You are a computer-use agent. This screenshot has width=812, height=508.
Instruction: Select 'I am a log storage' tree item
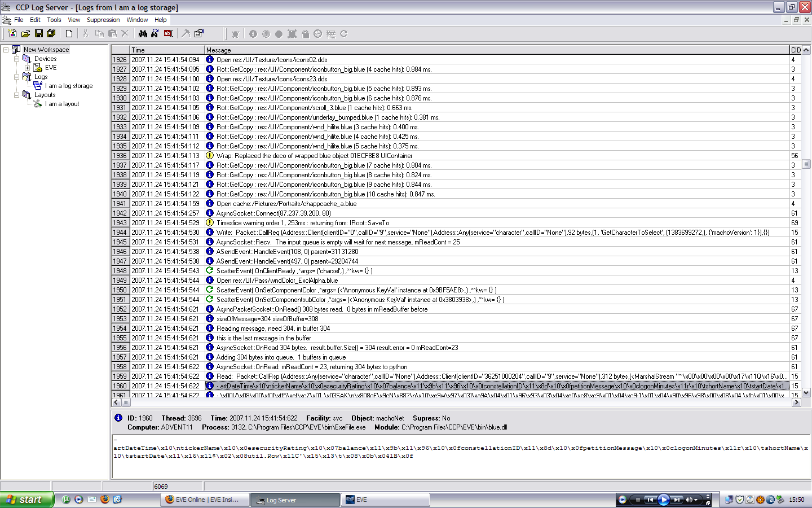70,86
